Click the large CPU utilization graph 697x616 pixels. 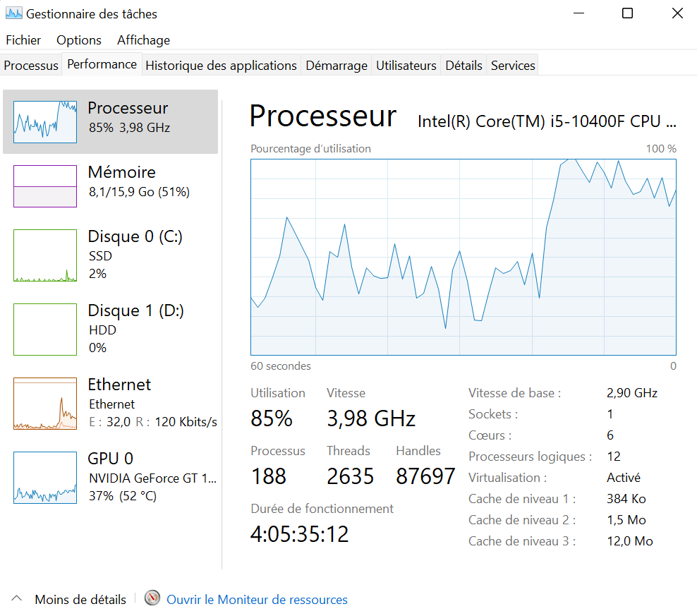click(x=463, y=257)
